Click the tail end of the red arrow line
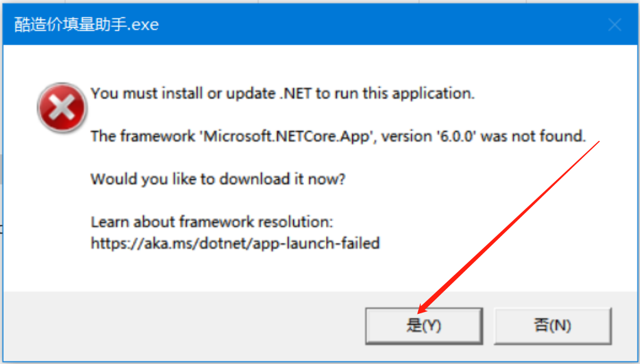Image resolution: width=640 pixels, height=364 pixels. click(599, 143)
